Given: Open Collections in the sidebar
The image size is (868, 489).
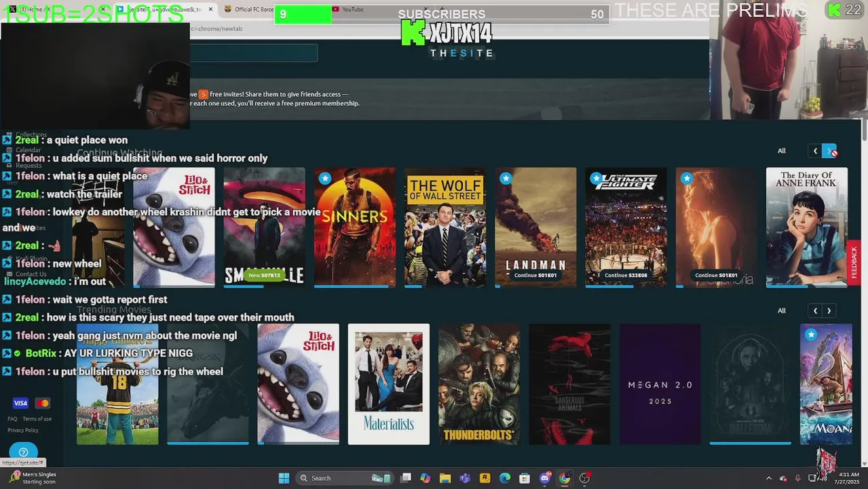Looking at the screenshot, I should pos(31,134).
